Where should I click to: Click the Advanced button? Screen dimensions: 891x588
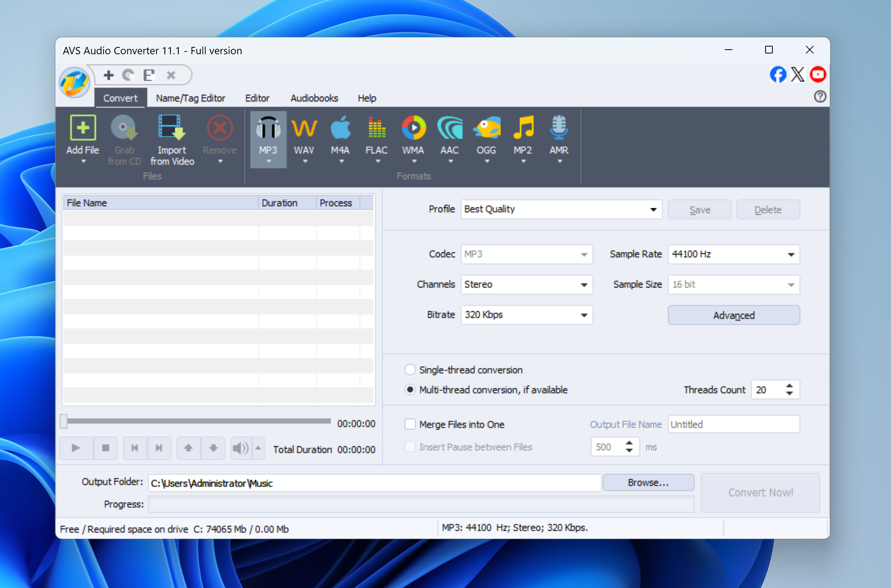[x=734, y=315]
